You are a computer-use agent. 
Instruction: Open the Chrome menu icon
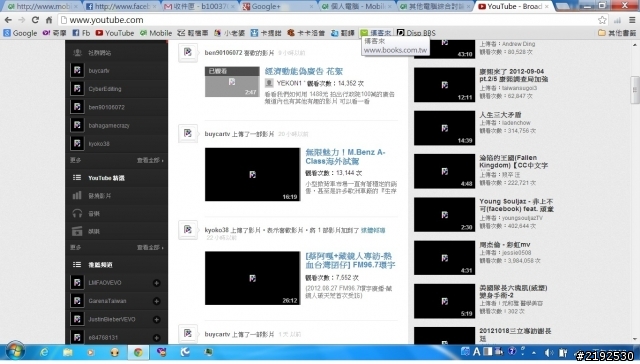tap(632, 20)
